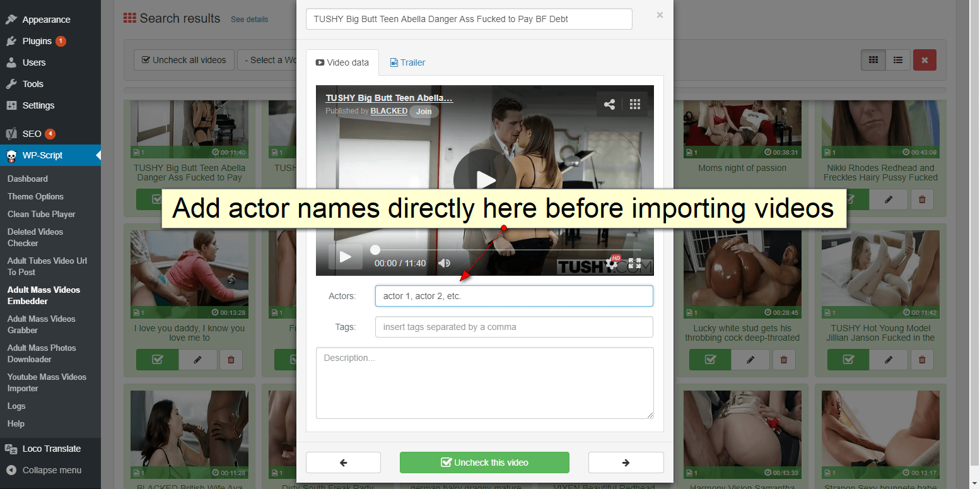Open the grid icon in player top bar
Viewport: 980px width, 489px height.
(x=635, y=105)
